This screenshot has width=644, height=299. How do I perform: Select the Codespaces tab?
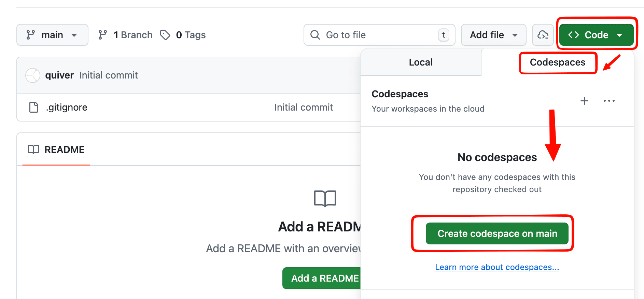click(x=557, y=62)
